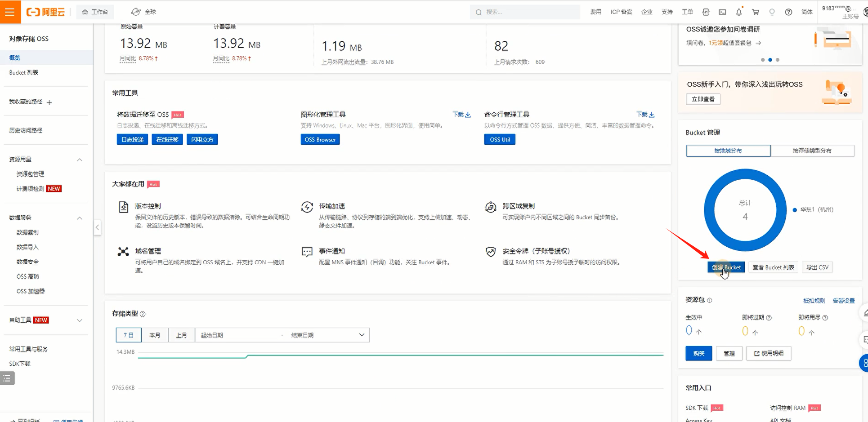
Task: Click arrow after 1元领超值套餐包
Action: click(x=758, y=43)
